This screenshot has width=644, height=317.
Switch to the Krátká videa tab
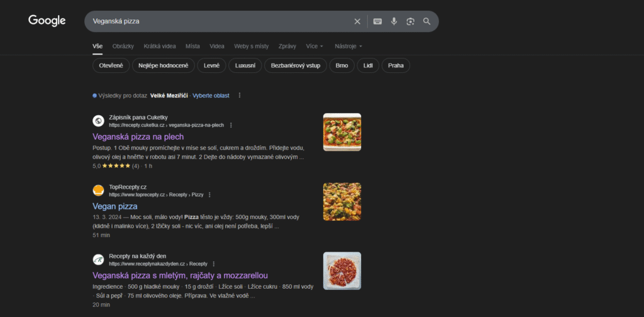160,46
